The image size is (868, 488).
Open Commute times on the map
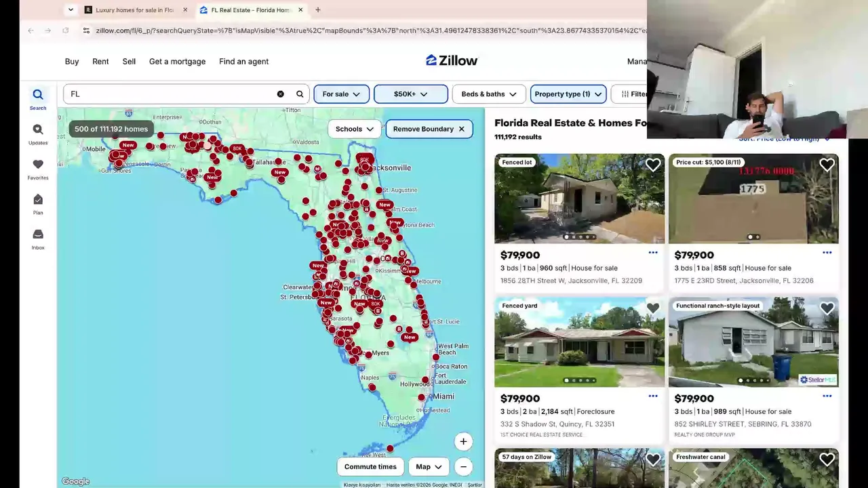coord(370,466)
